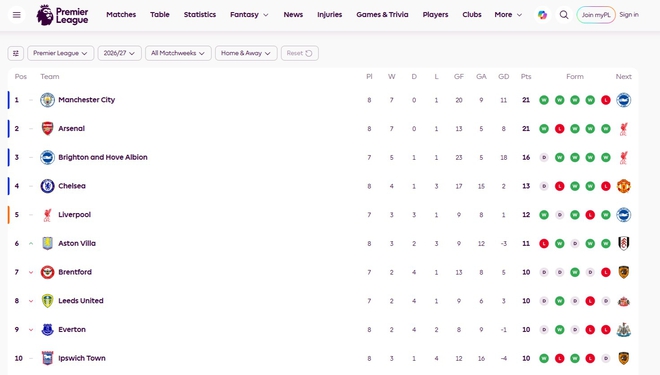Open the Statistics nav item
This screenshot has width=660, height=375.
(x=200, y=15)
